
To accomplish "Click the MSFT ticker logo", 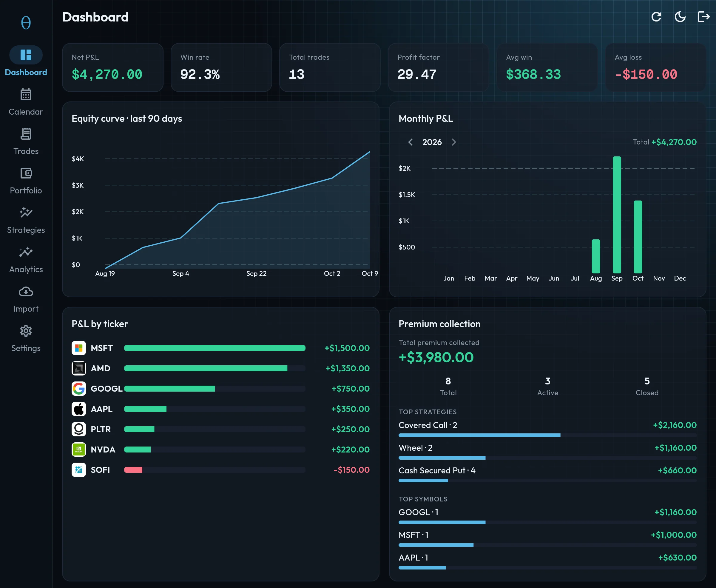I will (x=78, y=348).
